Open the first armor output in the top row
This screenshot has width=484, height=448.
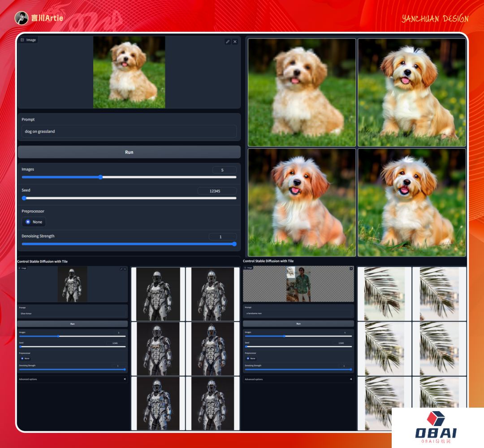158,294
